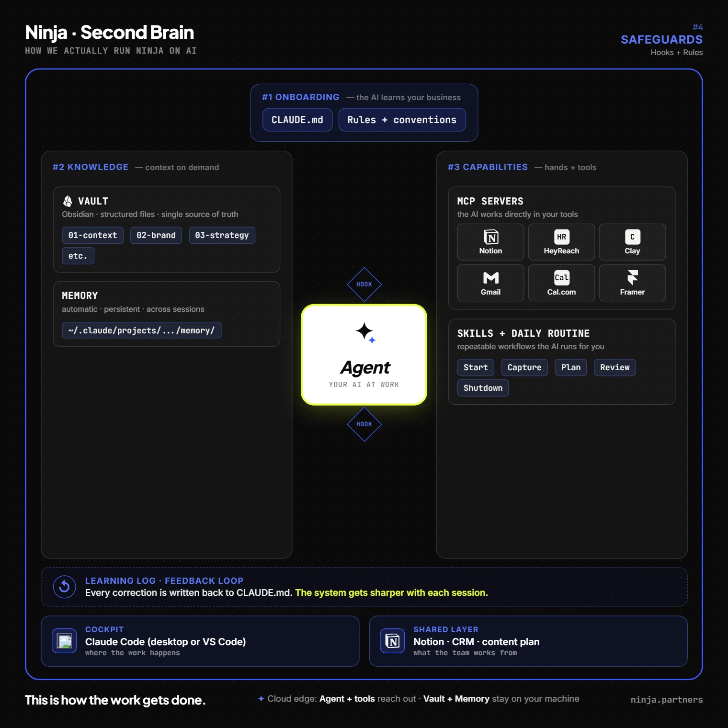Click the sparkle star icon above Agent

[x=365, y=332]
